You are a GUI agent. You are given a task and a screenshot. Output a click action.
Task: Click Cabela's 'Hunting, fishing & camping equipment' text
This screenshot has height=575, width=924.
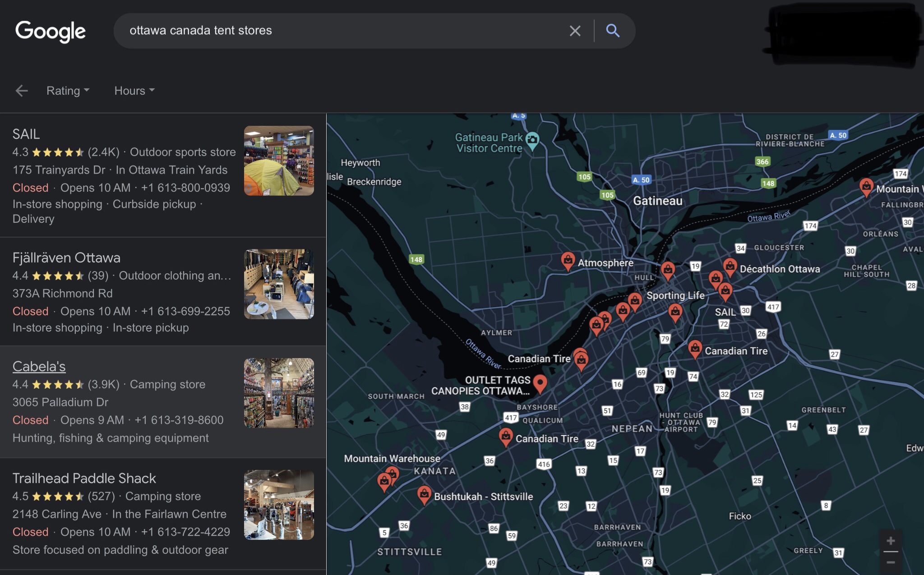(x=111, y=438)
